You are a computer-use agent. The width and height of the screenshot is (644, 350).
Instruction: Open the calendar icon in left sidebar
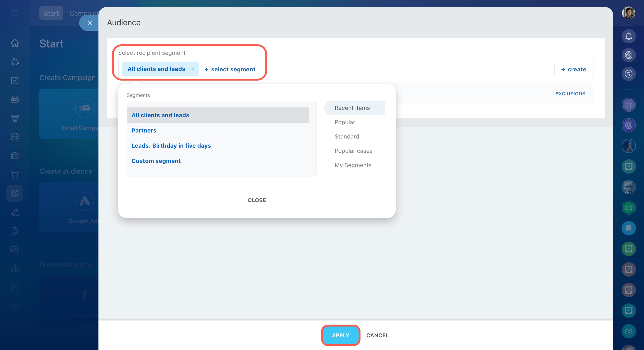[x=15, y=137]
